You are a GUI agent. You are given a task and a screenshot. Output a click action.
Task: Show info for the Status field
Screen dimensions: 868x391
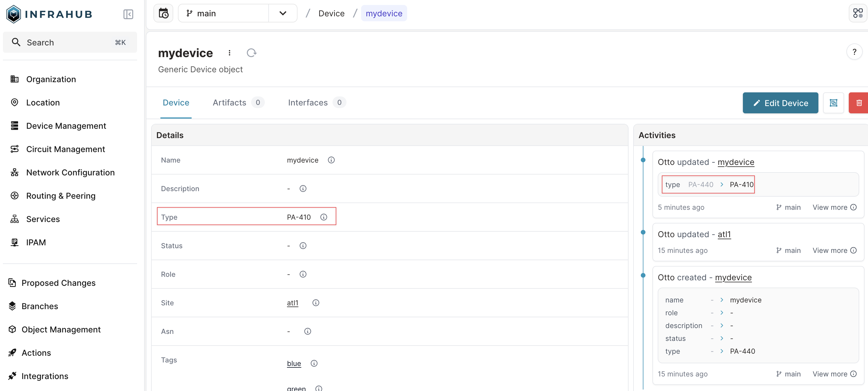(x=303, y=246)
